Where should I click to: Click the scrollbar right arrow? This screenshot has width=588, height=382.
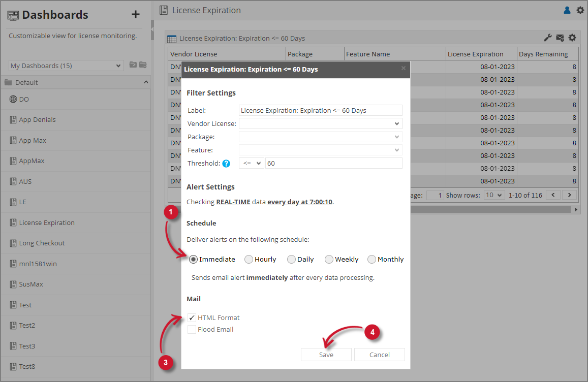[x=576, y=210]
